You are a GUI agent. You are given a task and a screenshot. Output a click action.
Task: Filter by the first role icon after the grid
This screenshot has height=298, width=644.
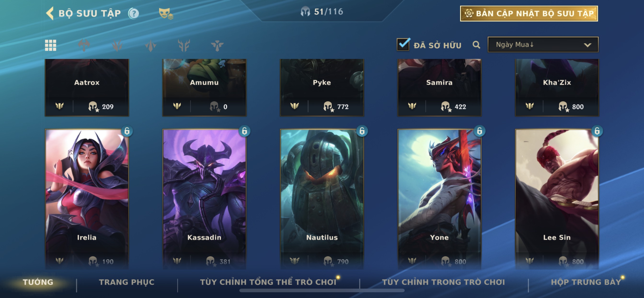tap(84, 45)
